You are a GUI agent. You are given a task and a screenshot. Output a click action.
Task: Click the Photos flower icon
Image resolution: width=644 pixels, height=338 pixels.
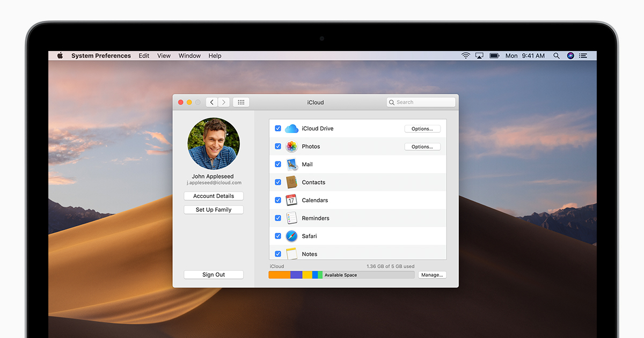[x=291, y=146]
